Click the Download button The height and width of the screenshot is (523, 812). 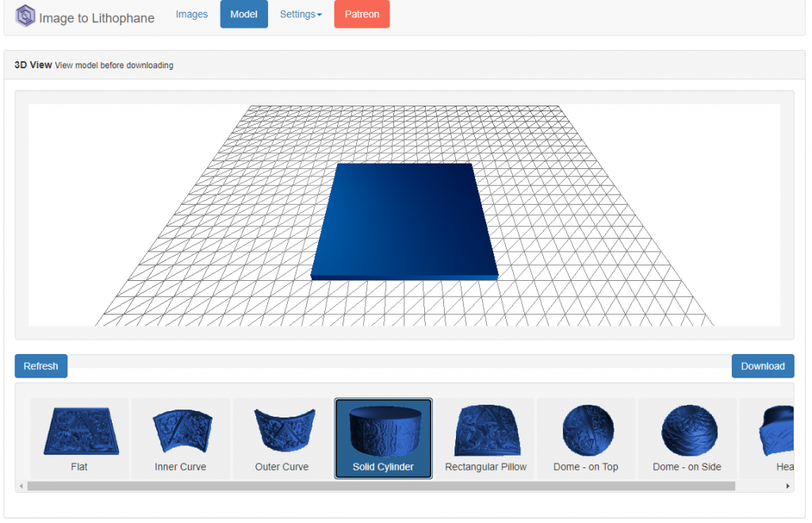[x=762, y=366]
